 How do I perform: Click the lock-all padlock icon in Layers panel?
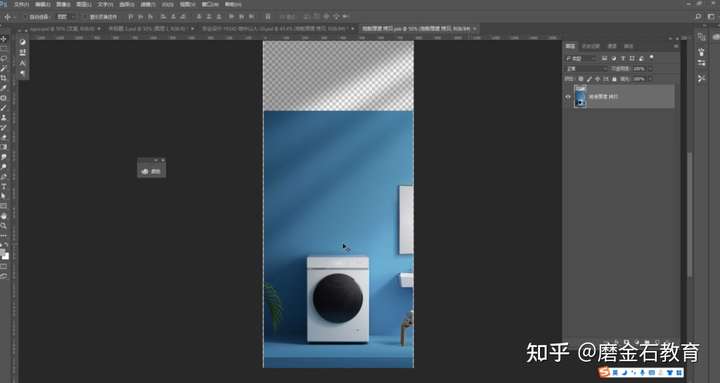coord(614,79)
